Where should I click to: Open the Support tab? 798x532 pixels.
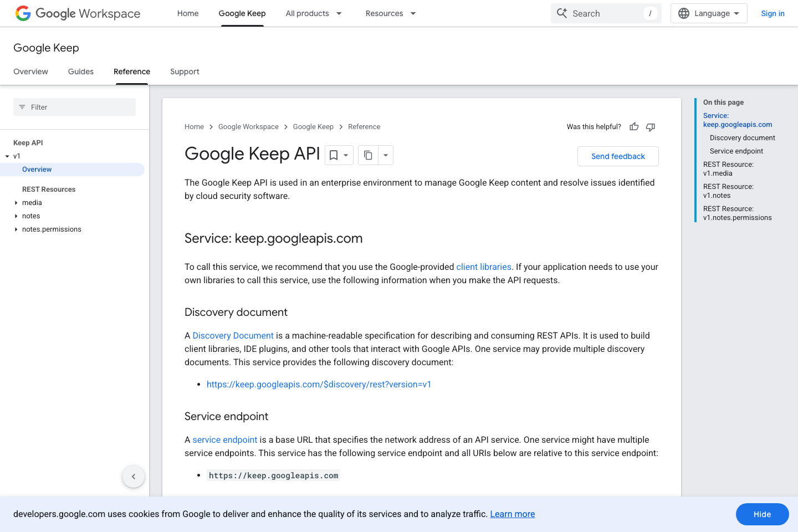coord(185,71)
